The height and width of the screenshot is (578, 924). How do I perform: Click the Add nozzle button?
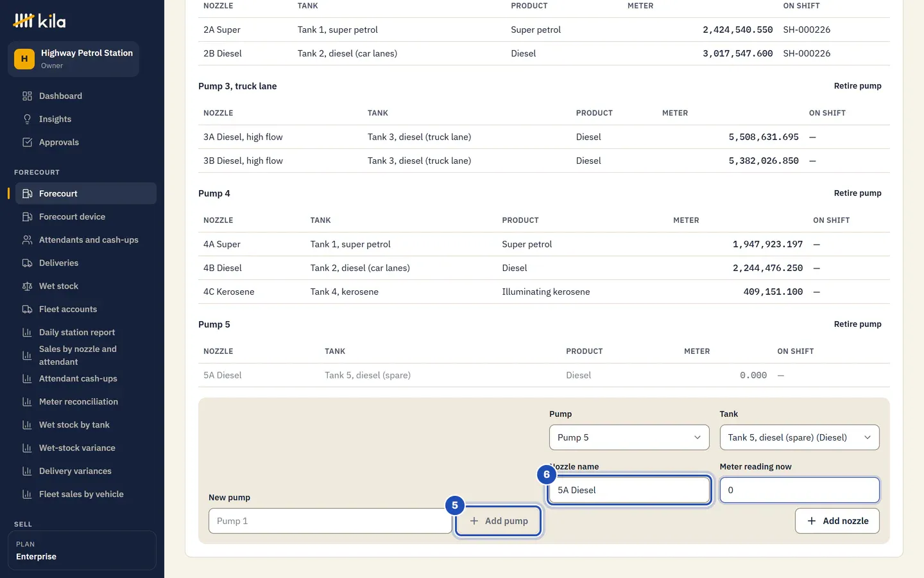tap(837, 521)
